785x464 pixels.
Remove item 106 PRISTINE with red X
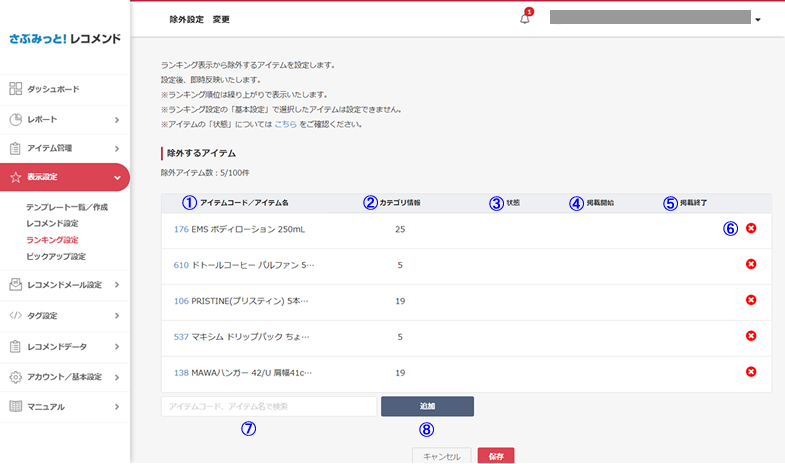[x=751, y=300]
